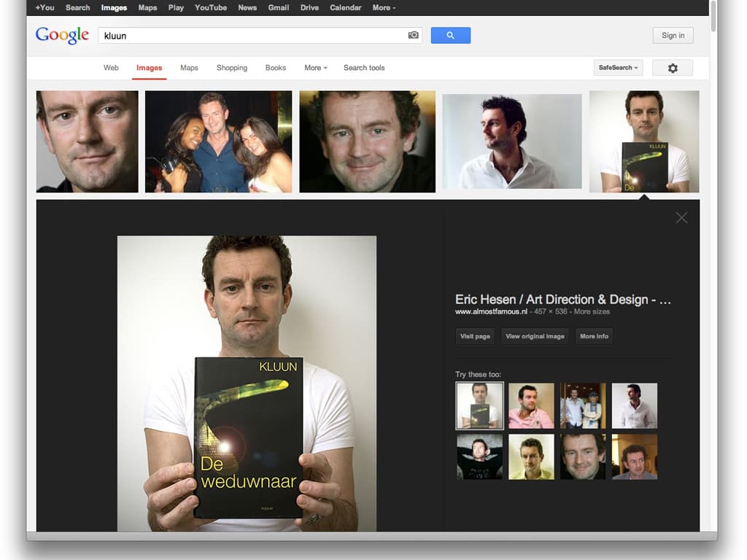Select suggested thumbnail showing two men standing
The width and height of the screenshot is (747, 560).
(583, 405)
